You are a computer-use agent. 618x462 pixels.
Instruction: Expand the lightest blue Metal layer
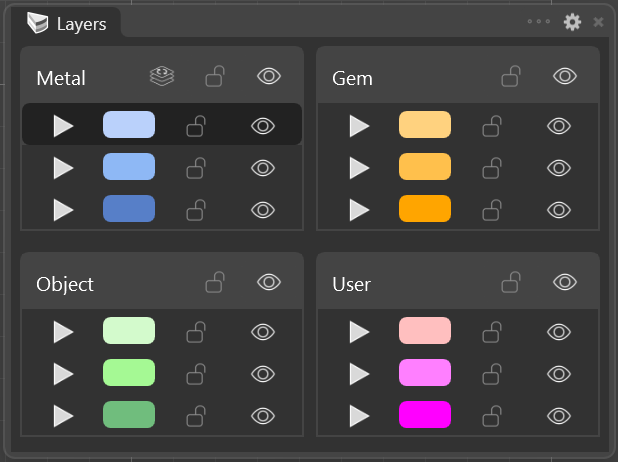pyautogui.click(x=63, y=126)
